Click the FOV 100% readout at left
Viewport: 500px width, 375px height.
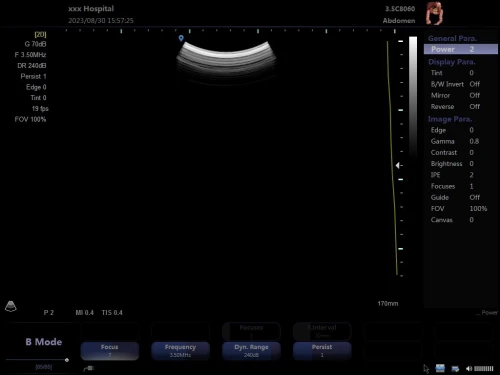30,119
